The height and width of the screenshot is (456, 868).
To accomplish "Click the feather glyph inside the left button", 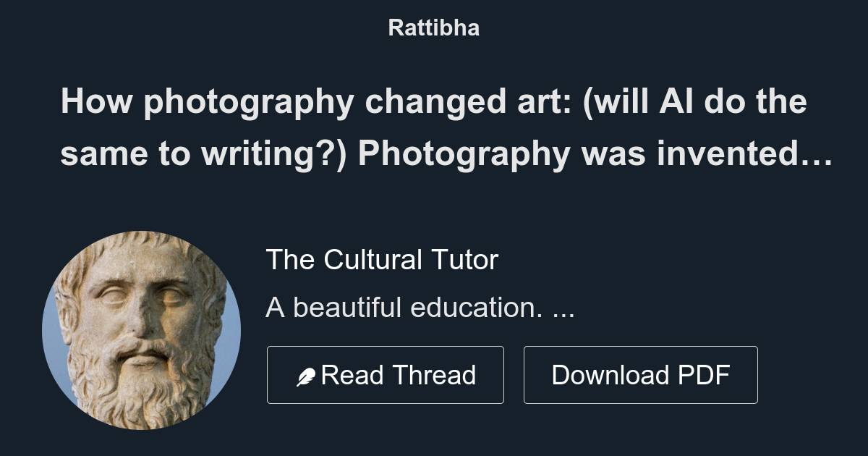I will point(307,374).
